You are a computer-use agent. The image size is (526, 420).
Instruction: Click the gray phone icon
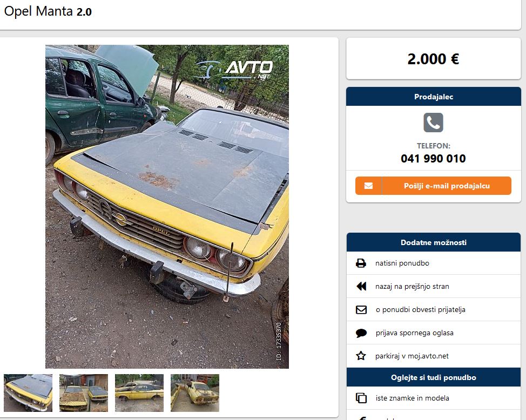coord(433,123)
